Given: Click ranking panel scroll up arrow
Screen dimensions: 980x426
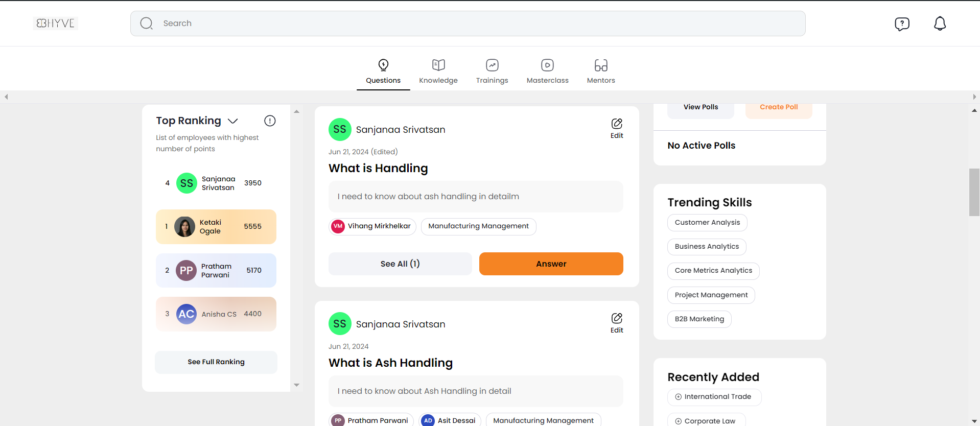Looking at the screenshot, I should pos(296,111).
